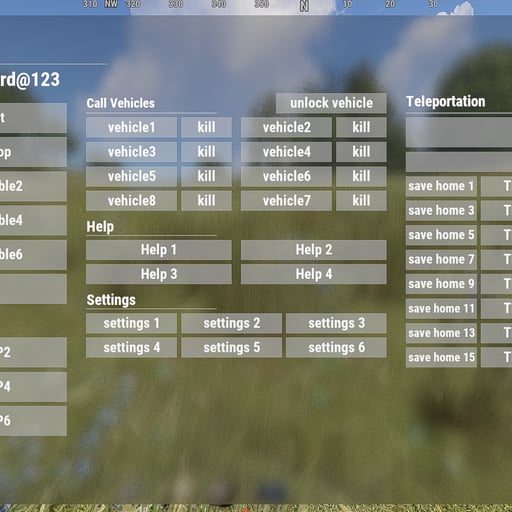
Task: Click the save home 15 button
Action: pos(441,357)
